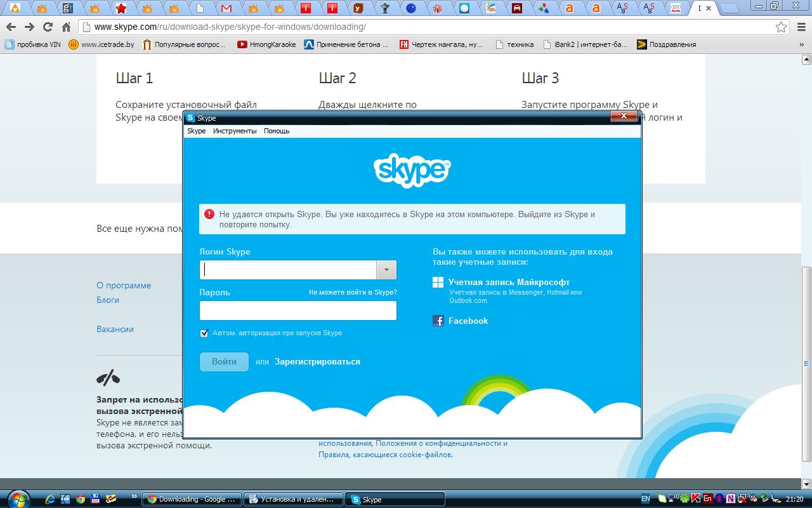Switch to Downloading - Google Chrome taskbar button
Screen dimensions: 812x508
[x=192, y=499]
